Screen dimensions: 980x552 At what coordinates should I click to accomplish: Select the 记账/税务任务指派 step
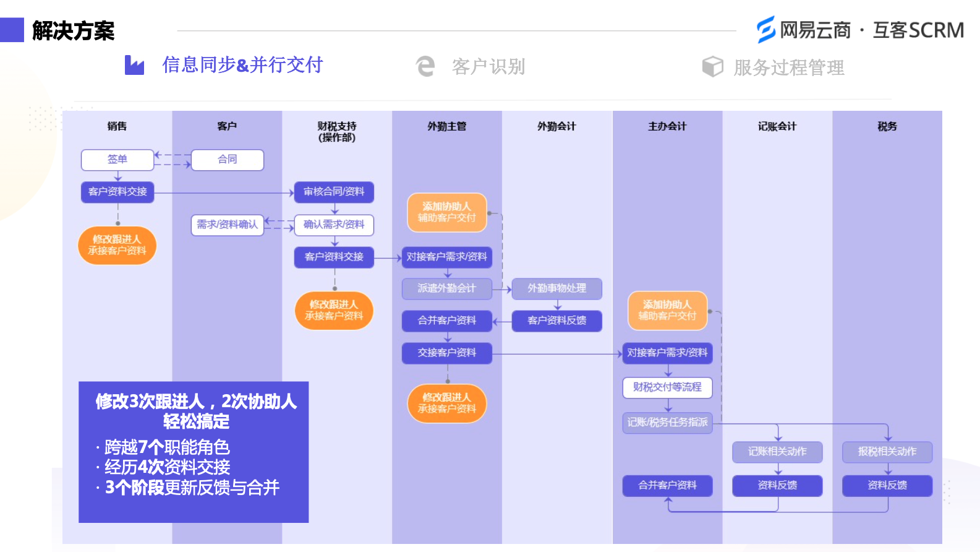[x=667, y=423]
